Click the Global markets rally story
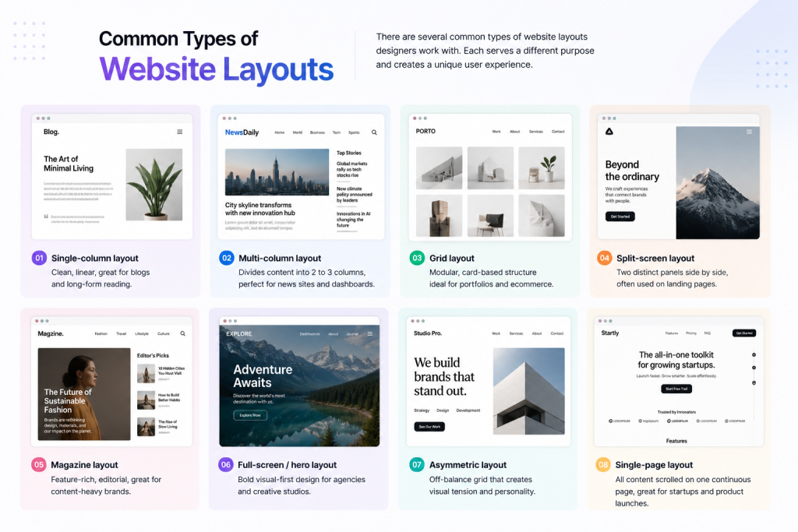The height and width of the screenshot is (532, 798). coord(351,169)
